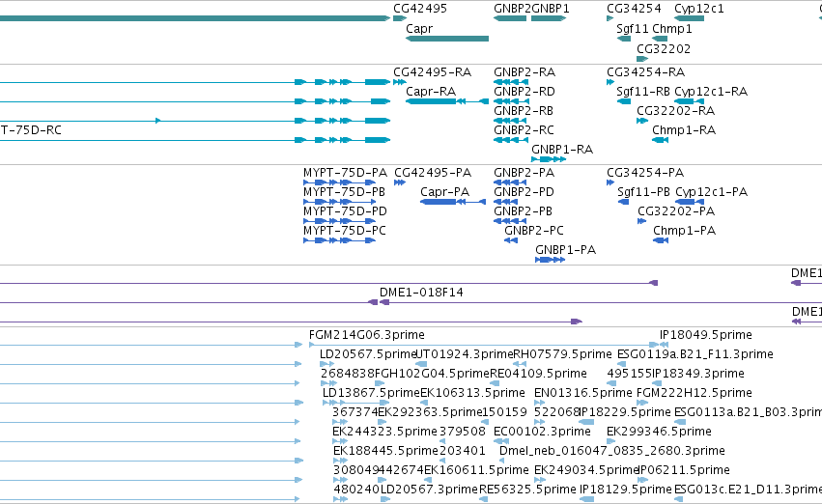Screen dimensions: 822x504
Task: Select the EK292363.5prime EST label
Action: click(x=430, y=412)
